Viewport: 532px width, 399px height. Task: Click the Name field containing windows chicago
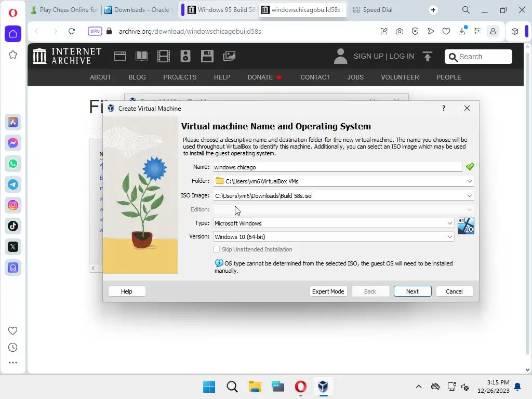[338, 167]
